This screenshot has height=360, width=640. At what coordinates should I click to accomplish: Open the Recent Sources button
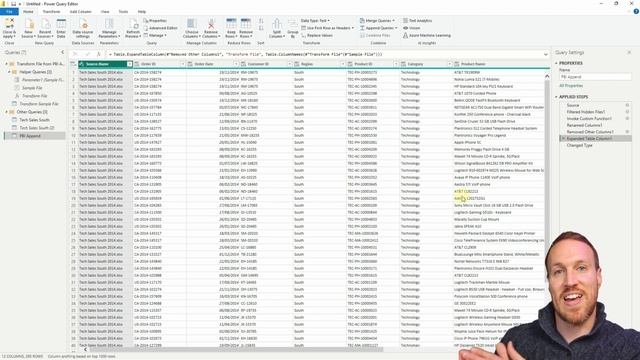[45, 28]
